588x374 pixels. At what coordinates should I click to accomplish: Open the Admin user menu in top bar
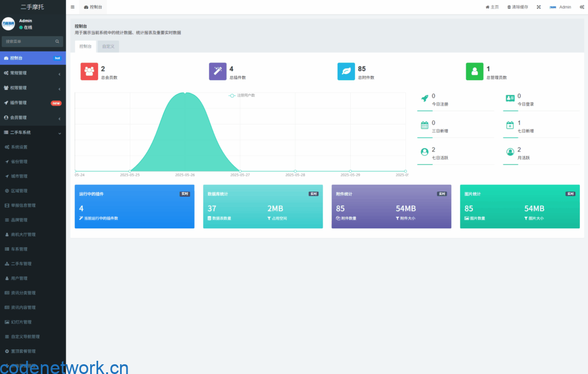coord(560,7)
